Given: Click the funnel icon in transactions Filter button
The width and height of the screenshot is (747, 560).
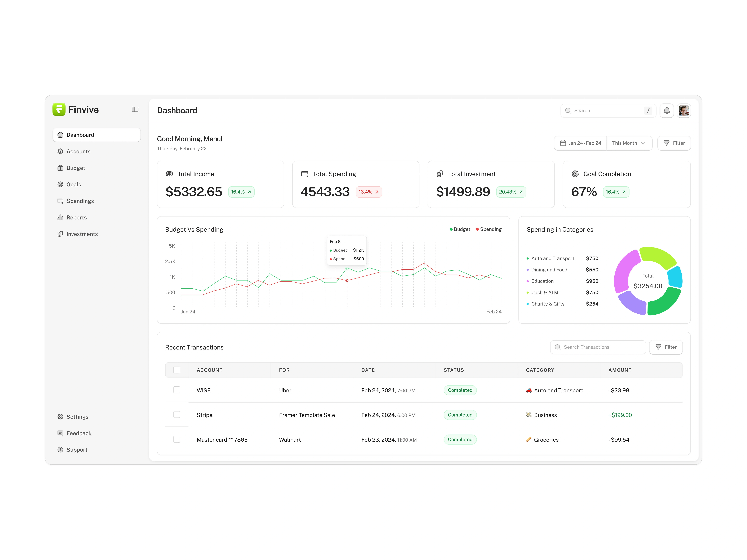Looking at the screenshot, I should click(x=658, y=347).
